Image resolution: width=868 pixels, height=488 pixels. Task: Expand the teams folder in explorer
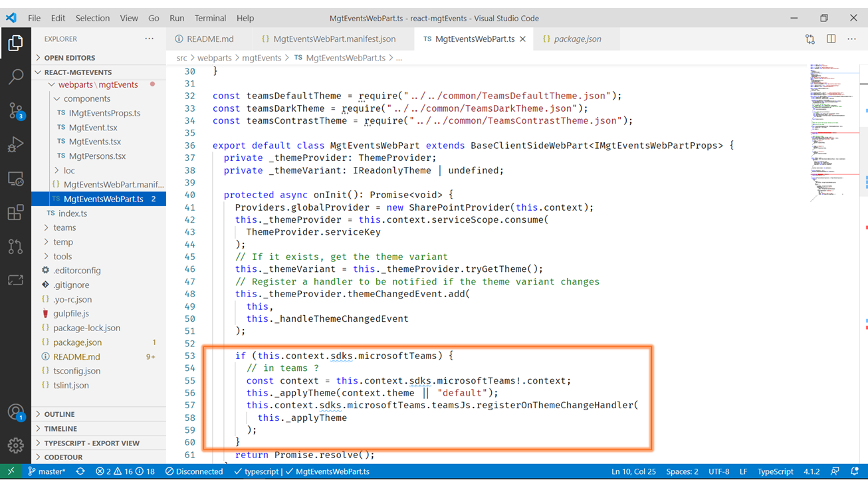point(64,227)
